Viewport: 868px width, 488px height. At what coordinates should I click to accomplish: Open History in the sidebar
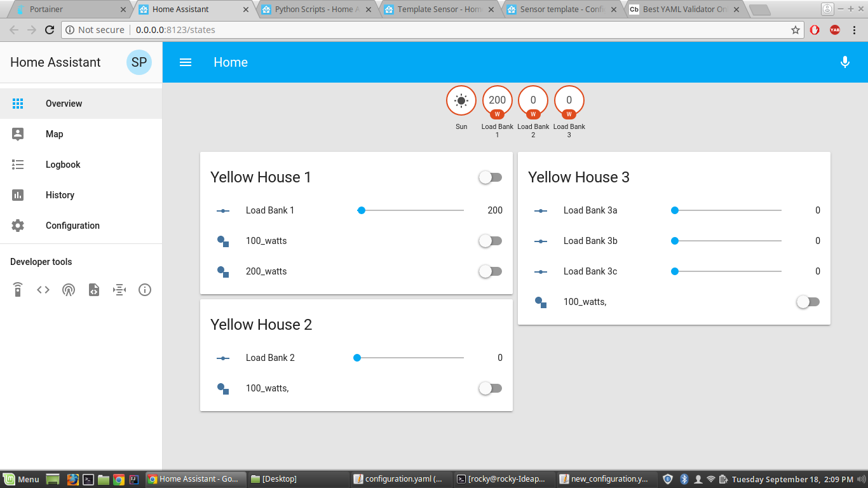click(x=81, y=195)
